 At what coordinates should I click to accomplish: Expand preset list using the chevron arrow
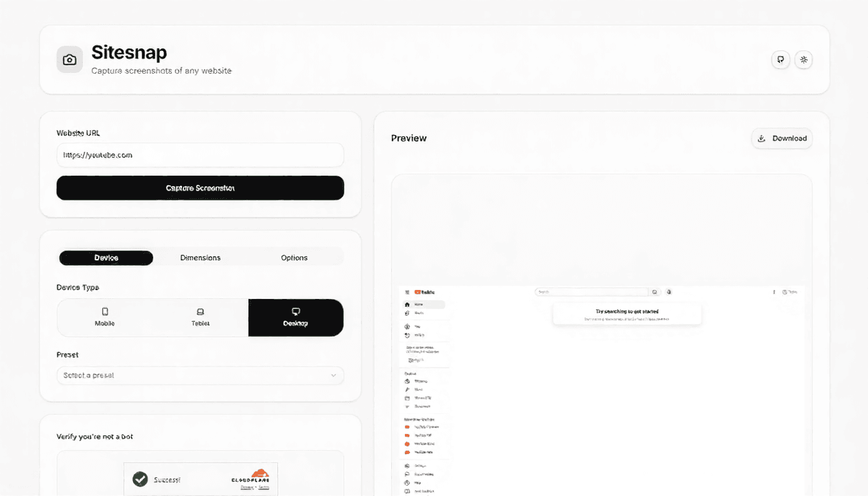click(333, 375)
